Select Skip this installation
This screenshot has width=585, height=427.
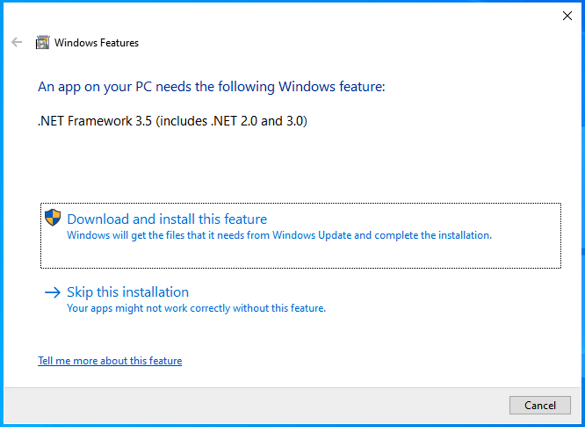point(128,292)
